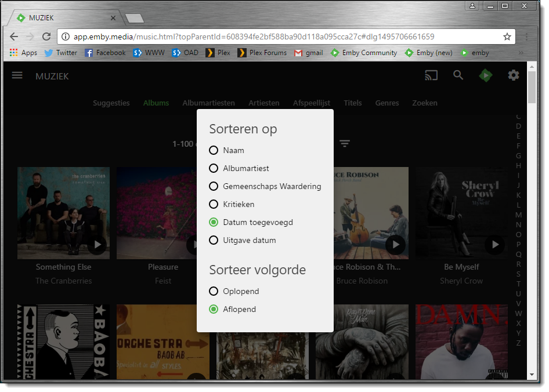Screen dimensions: 549x392
Task: Select Kritieken sort option
Action: (x=232, y=204)
